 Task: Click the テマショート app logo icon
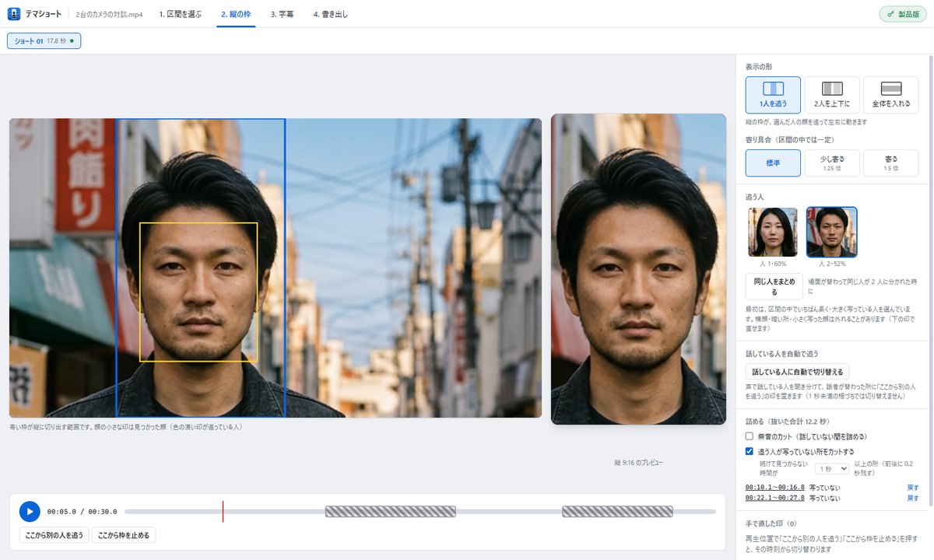[14, 14]
